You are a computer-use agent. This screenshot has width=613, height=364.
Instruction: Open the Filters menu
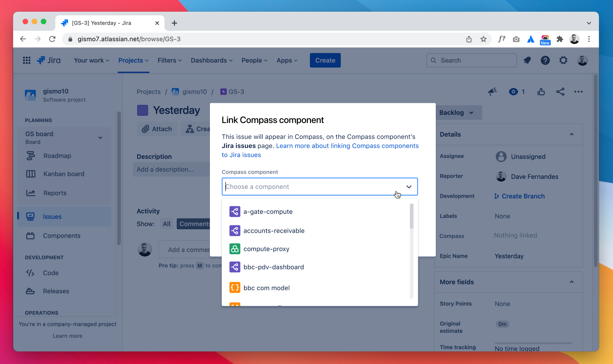point(170,60)
